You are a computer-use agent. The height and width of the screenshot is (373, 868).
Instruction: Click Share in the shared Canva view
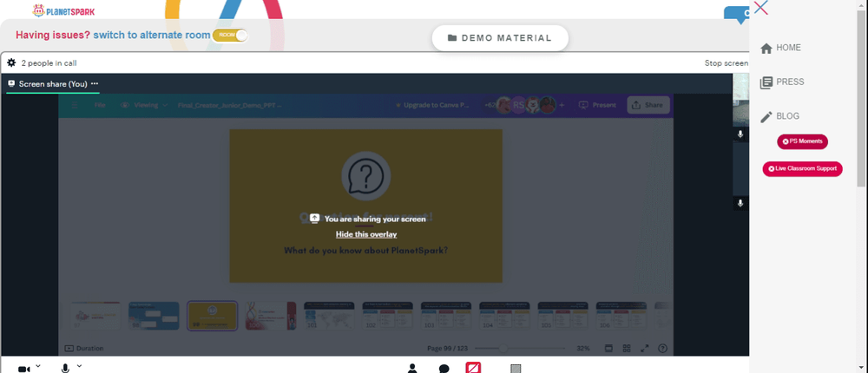coord(648,105)
